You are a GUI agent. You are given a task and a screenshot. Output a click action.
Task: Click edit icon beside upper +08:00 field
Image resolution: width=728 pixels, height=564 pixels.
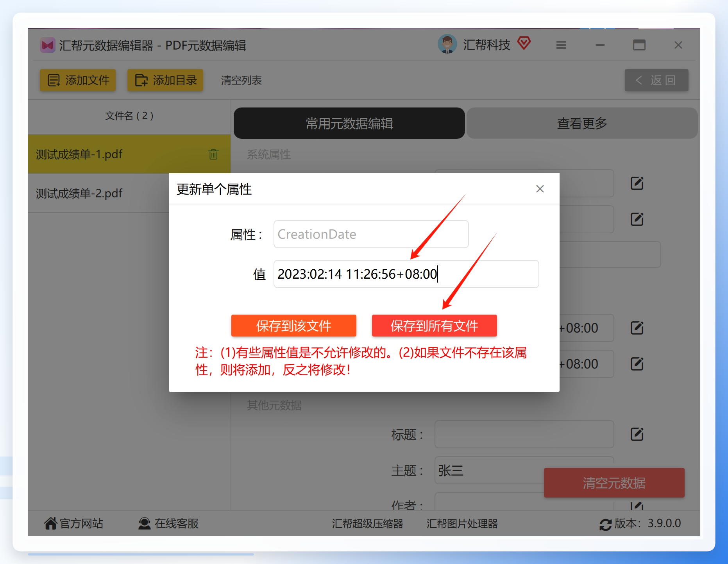[x=637, y=328]
